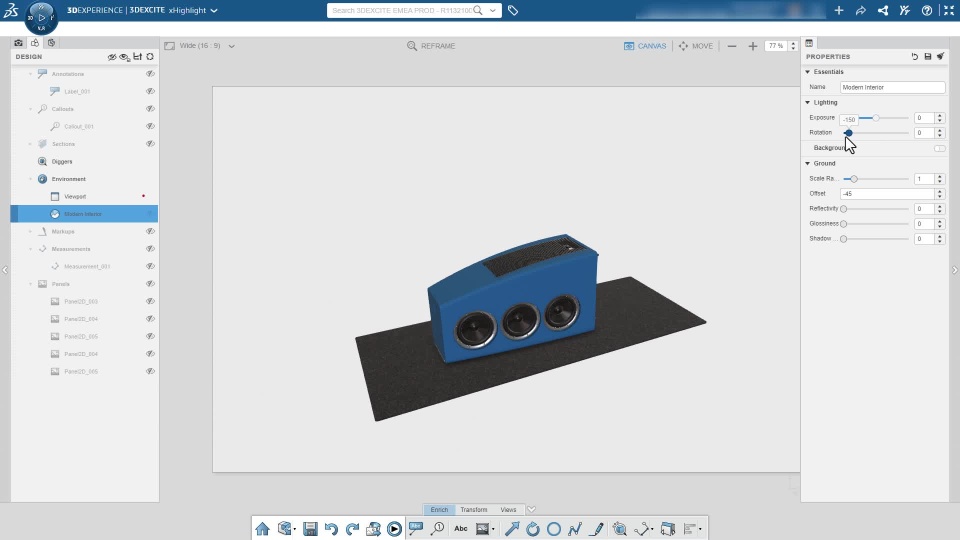Click the search 3DEXCITE input box
The height and width of the screenshot is (540, 960).
coord(402,10)
